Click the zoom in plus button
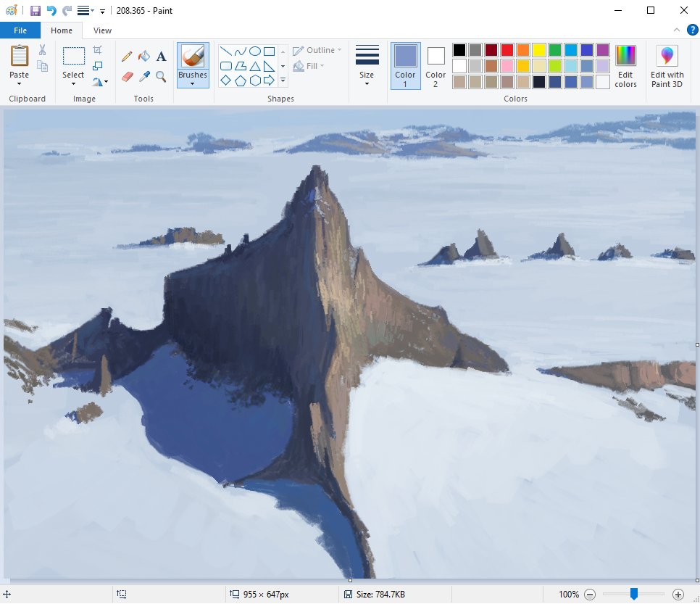Viewport: 700px width, 604px height. coord(678,594)
